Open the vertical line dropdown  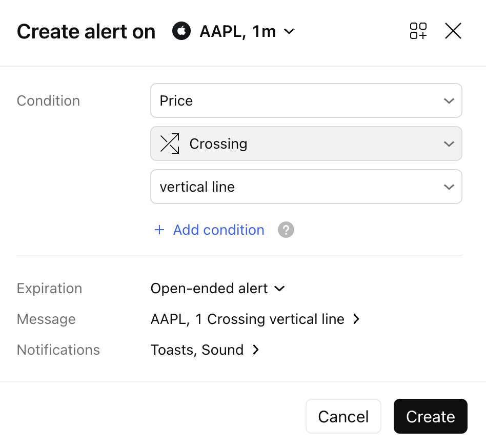coord(306,187)
